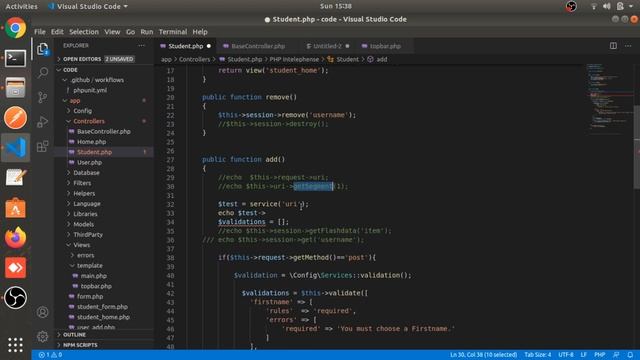The width and height of the screenshot is (640, 360).
Task: Open student_form.php in the explorer
Action: click(102, 307)
